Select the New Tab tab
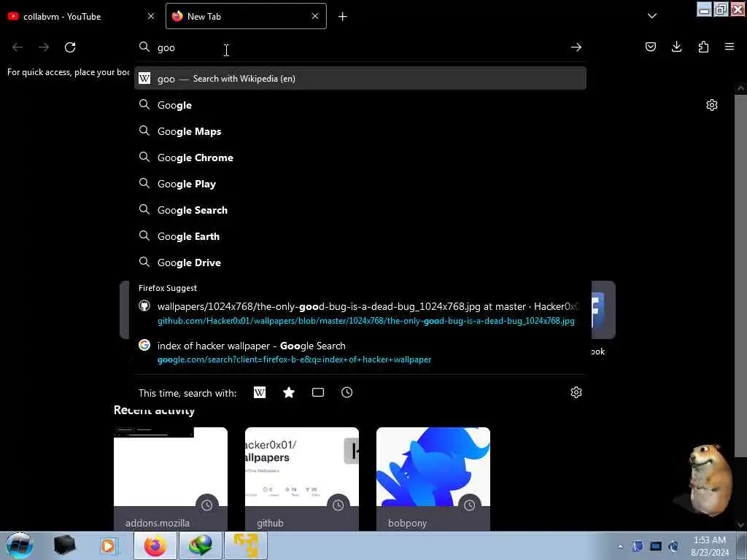 point(246,16)
